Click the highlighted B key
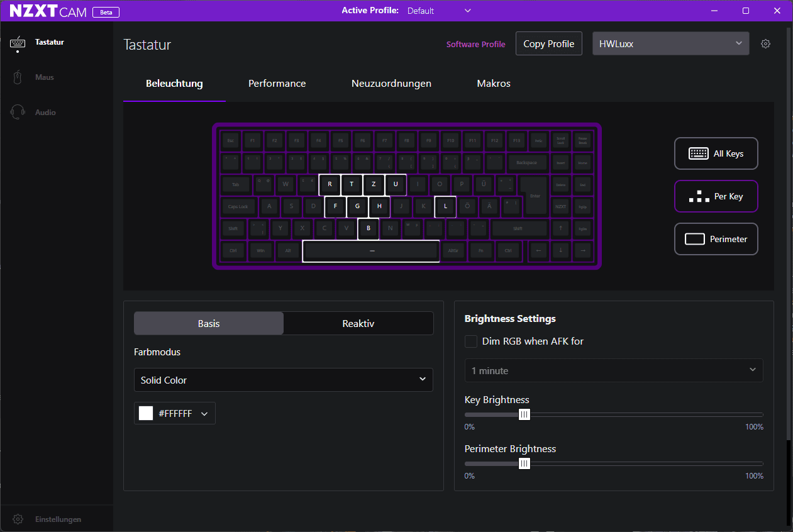793x532 pixels. click(369, 228)
